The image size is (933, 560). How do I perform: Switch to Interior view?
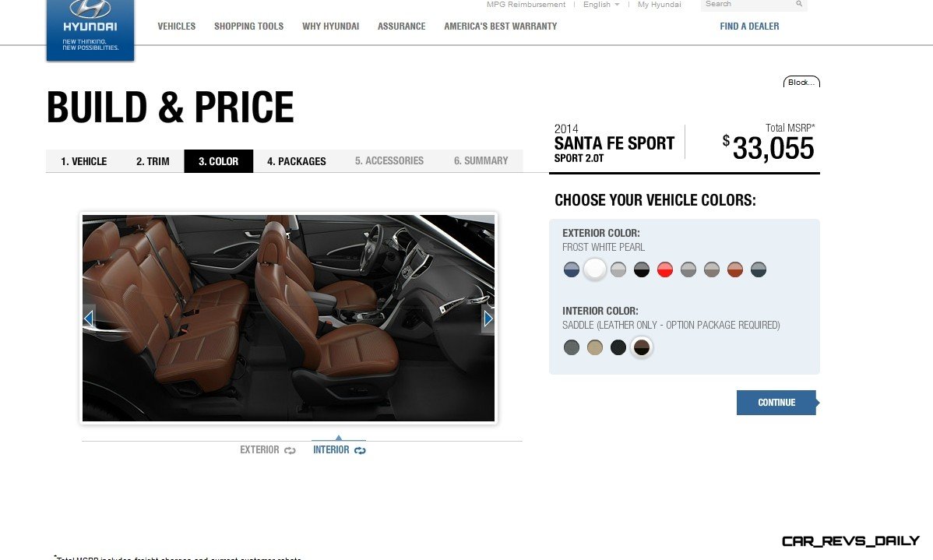[x=339, y=450]
